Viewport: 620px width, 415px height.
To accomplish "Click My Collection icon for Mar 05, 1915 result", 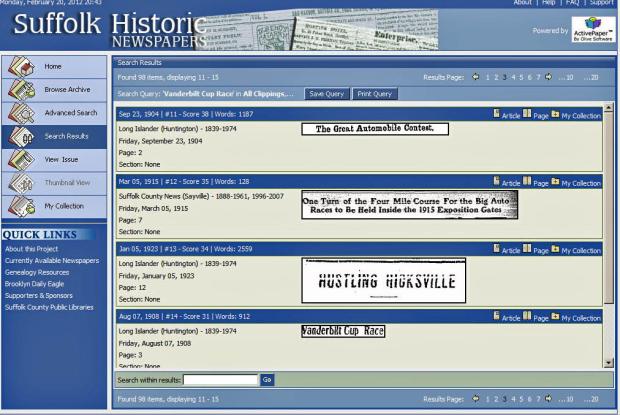I will click(555, 181).
